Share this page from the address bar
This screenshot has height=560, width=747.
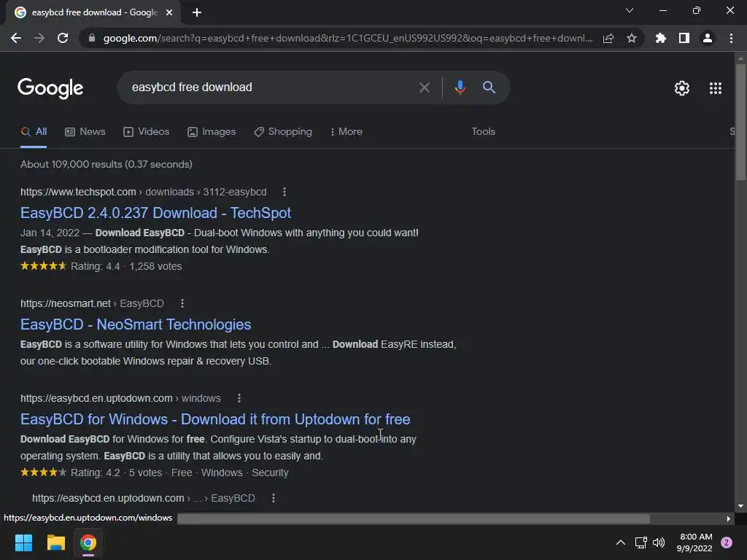(608, 38)
